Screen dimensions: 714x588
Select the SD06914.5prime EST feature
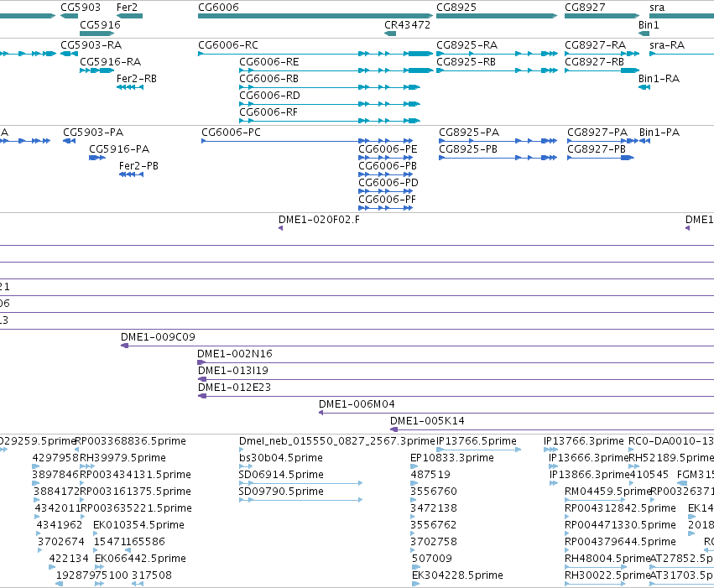pos(301,483)
